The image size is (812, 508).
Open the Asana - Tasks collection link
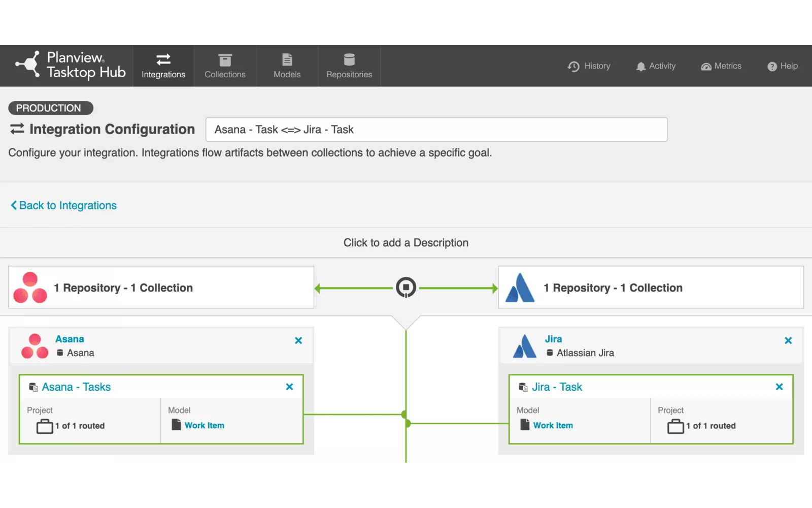click(76, 387)
